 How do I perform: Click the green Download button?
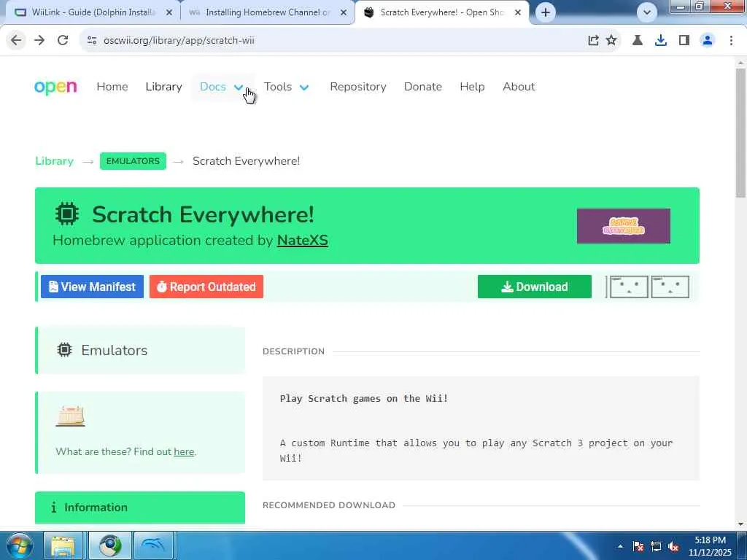tap(535, 287)
